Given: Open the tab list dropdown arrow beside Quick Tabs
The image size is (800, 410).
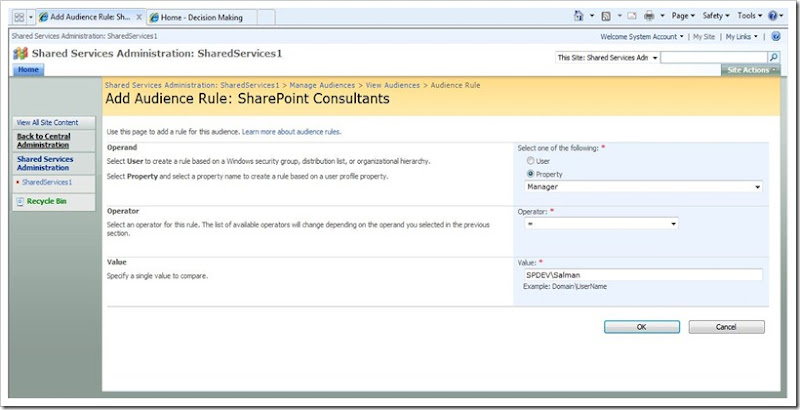Looking at the screenshot, I should click(31, 17).
